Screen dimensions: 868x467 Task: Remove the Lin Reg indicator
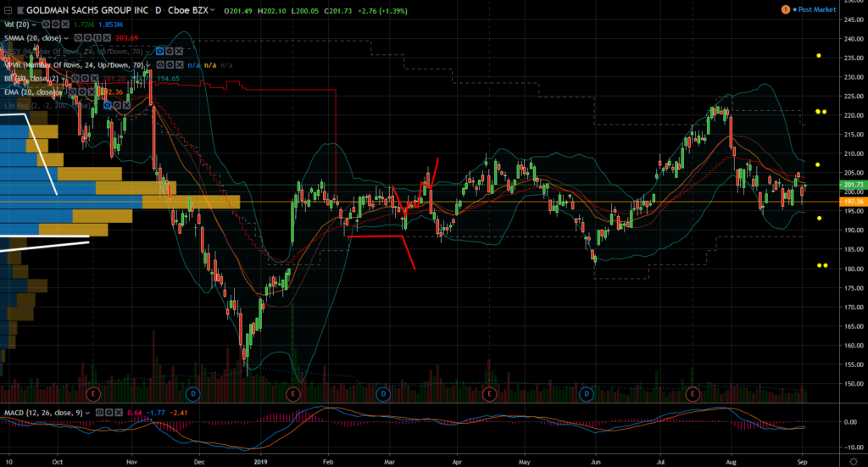click(x=127, y=105)
